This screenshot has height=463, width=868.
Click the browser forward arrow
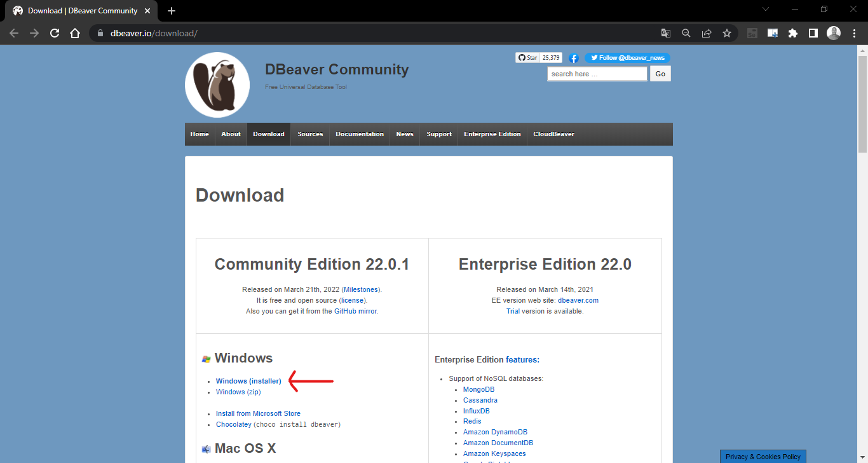click(x=34, y=33)
